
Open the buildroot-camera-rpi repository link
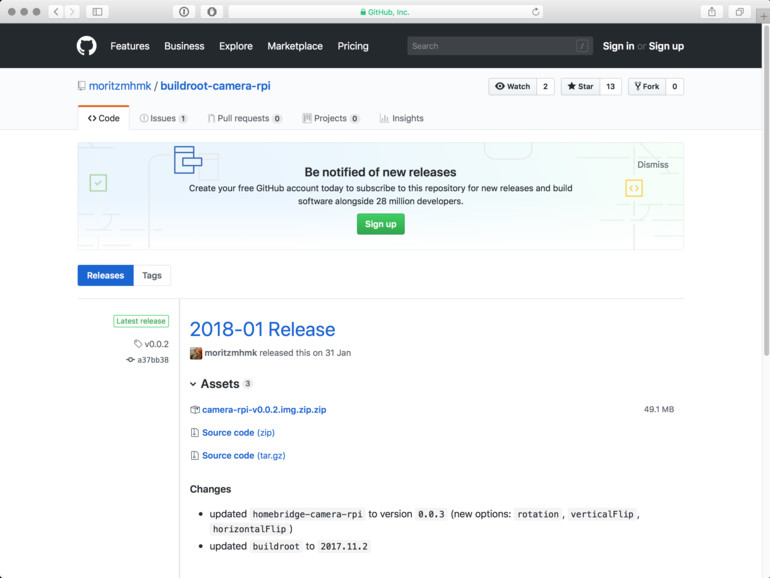click(x=215, y=86)
